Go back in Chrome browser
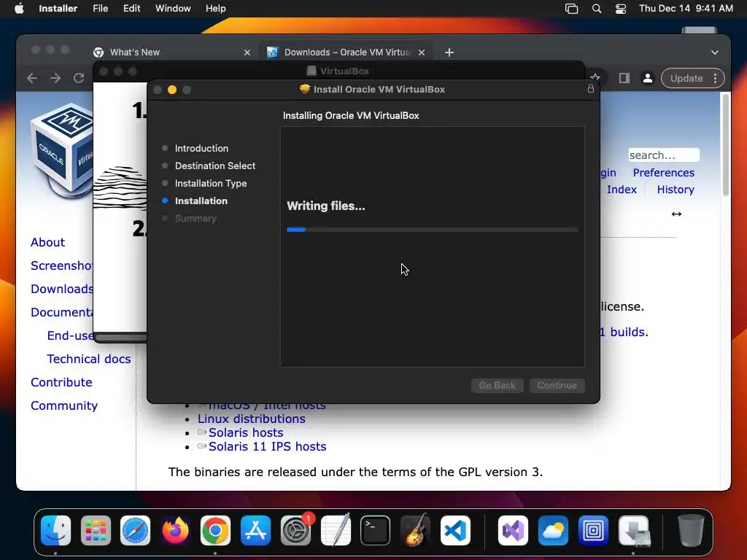The image size is (747, 560). (32, 78)
